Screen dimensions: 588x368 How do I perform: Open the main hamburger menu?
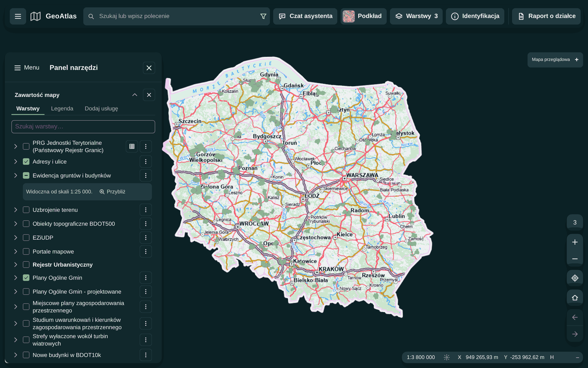(x=18, y=16)
